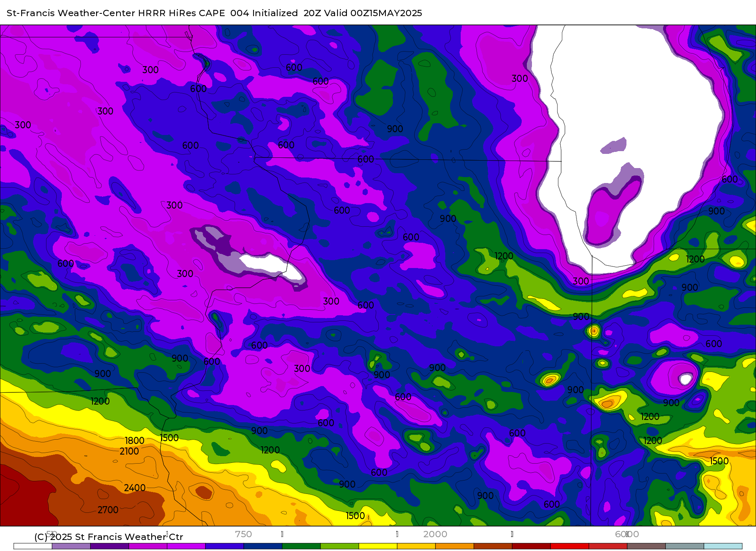756x551 pixels.
Task: Click the dark purple legend swatch
Action: [x=109, y=546]
